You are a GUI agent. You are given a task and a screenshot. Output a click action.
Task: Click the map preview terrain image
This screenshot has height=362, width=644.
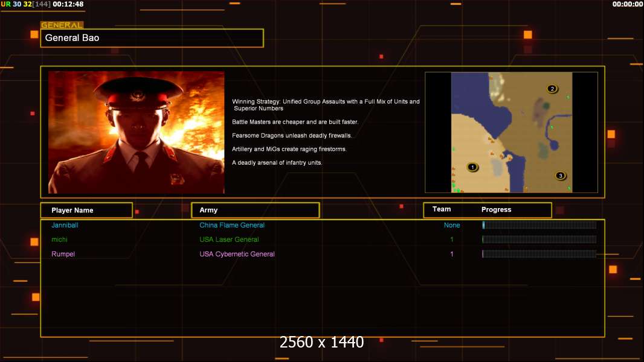pos(511,132)
